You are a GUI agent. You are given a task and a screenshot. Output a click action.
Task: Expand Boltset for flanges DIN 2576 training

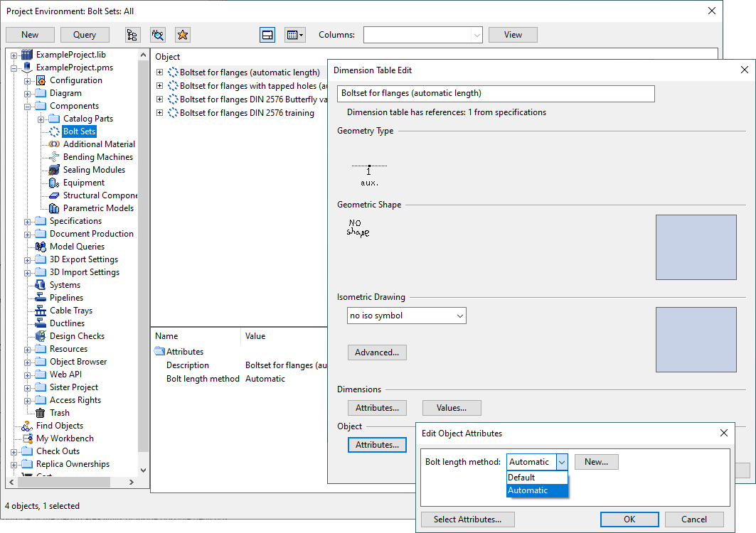click(160, 113)
